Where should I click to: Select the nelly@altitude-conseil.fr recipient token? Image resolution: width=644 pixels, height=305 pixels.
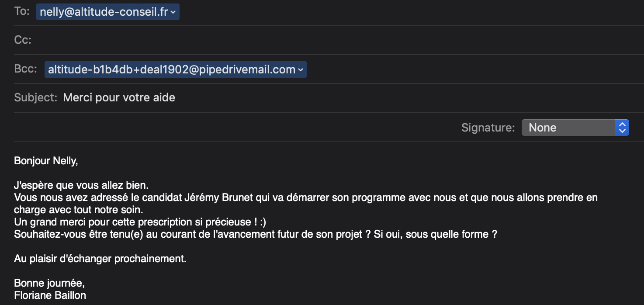[x=104, y=12]
